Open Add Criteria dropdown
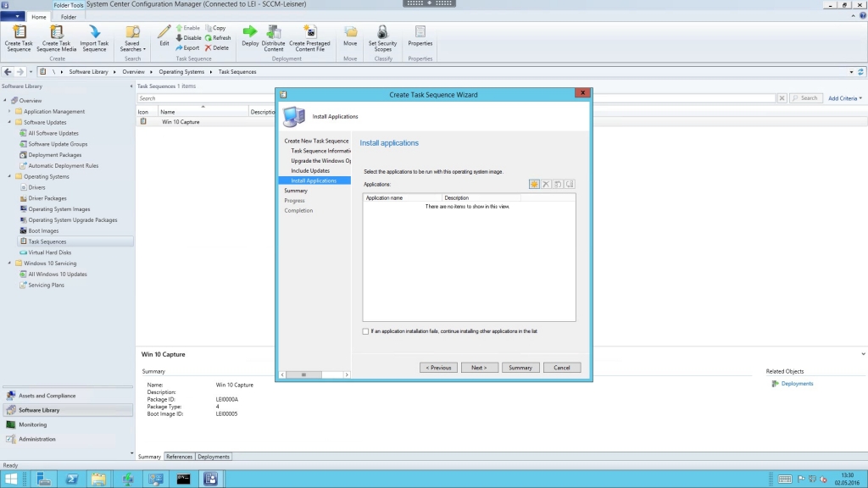The width and height of the screenshot is (868, 488). 845,98
